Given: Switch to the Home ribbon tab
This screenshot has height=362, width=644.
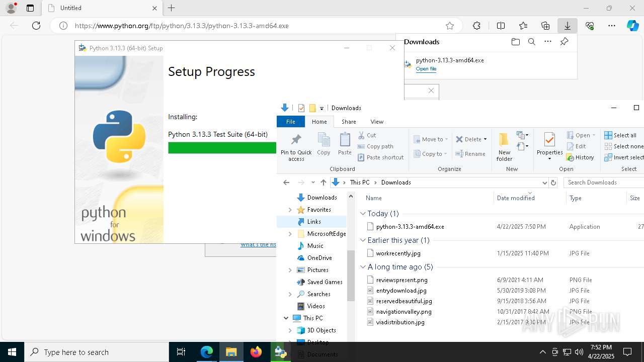Looking at the screenshot, I should point(319,122).
